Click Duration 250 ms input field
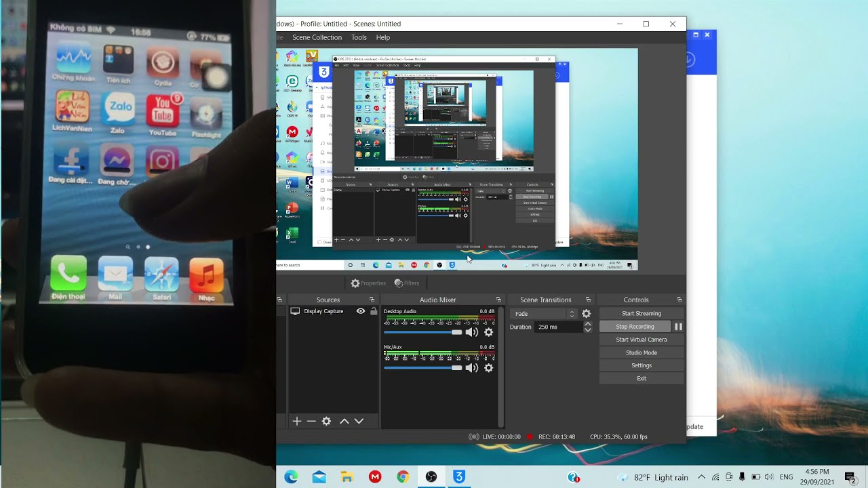 click(x=558, y=327)
